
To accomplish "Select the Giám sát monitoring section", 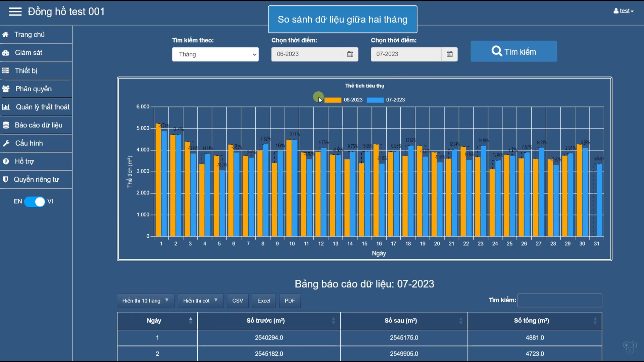I will [28, 52].
